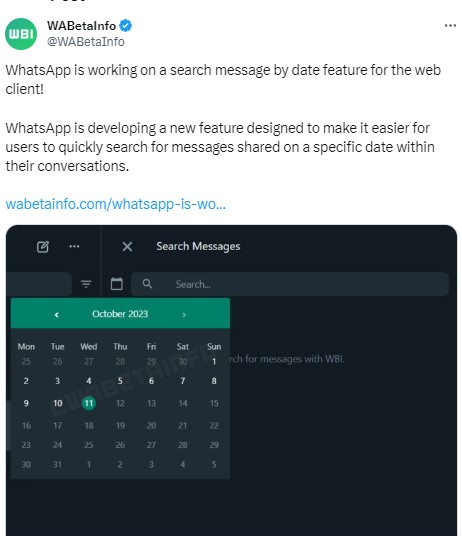The height and width of the screenshot is (536, 462).
Task: Click the chat filter icon
Action: click(x=86, y=284)
